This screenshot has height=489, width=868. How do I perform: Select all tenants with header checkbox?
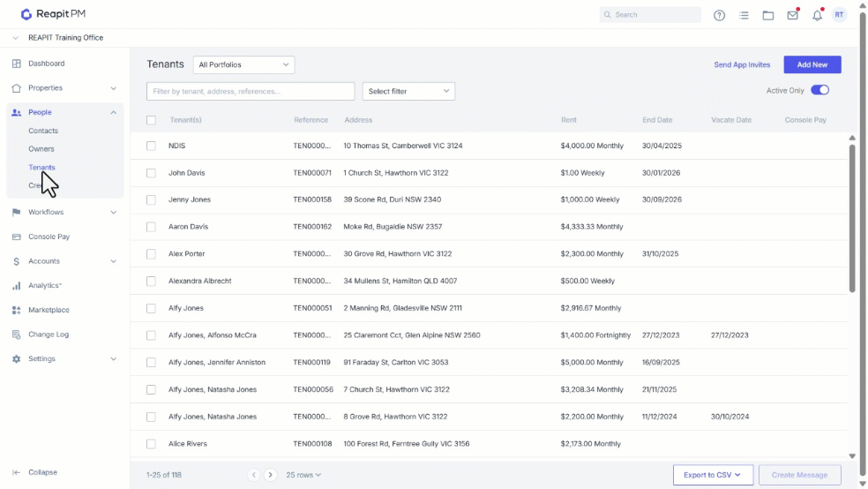(151, 120)
